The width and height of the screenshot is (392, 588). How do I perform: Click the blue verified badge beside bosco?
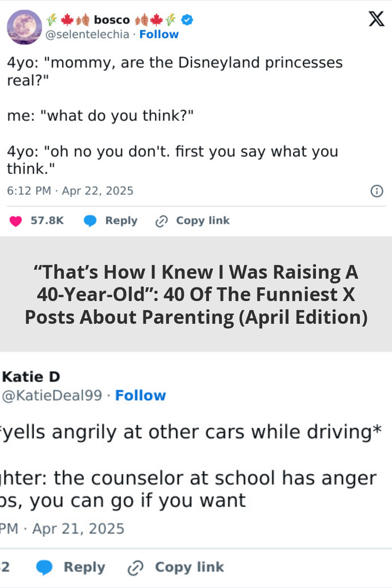click(187, 20)
